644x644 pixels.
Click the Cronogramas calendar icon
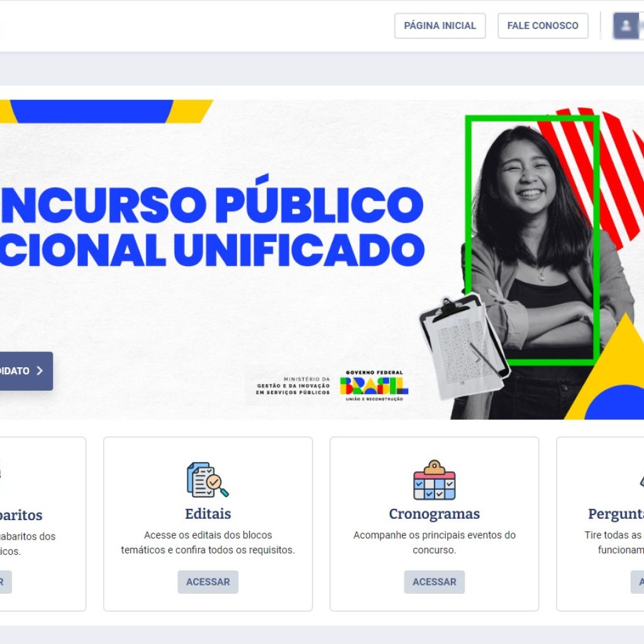pos(434,480)
